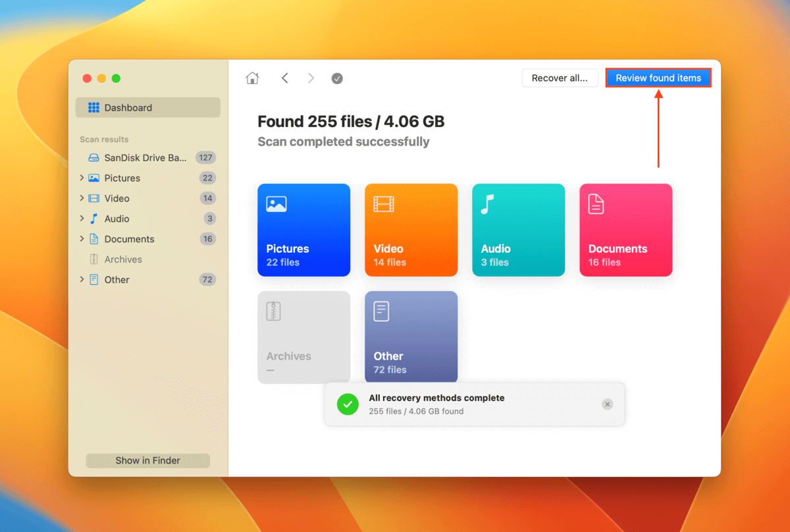The width and height of the screenshot is (790, 532).
Task: Go to the home screen icon
Action: click(x=252, y=78)
